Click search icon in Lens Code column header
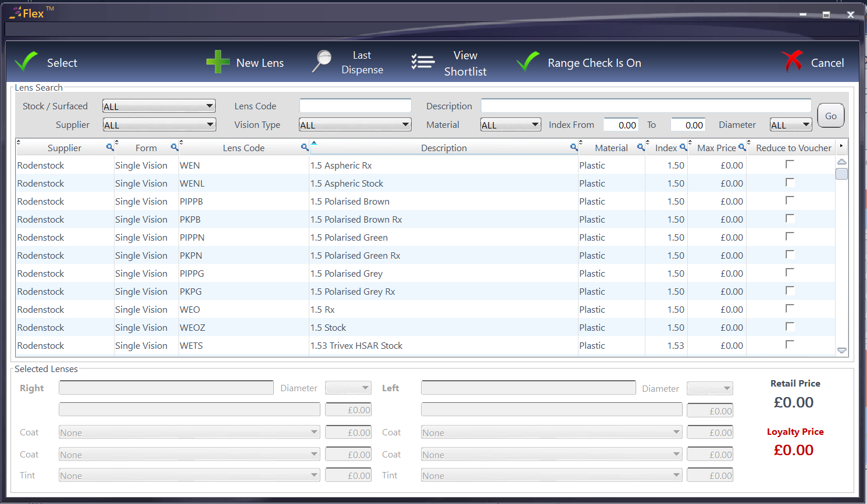 click(x=304, y=148)
